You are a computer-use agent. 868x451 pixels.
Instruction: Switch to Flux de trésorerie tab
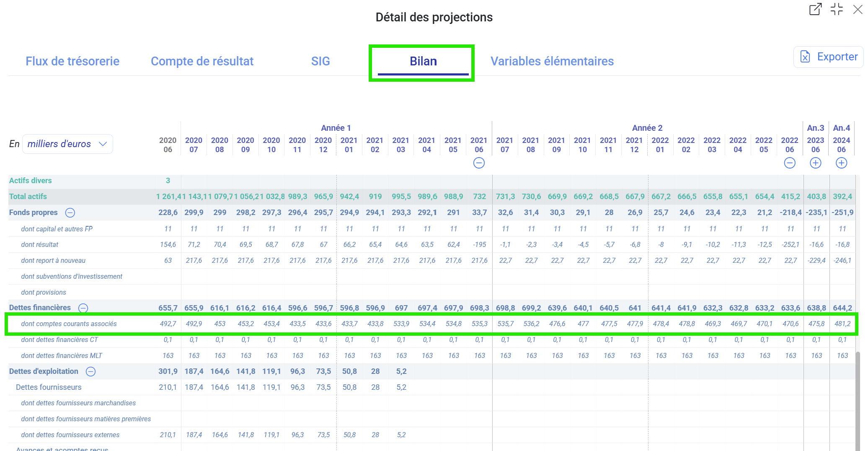(72, 61)
